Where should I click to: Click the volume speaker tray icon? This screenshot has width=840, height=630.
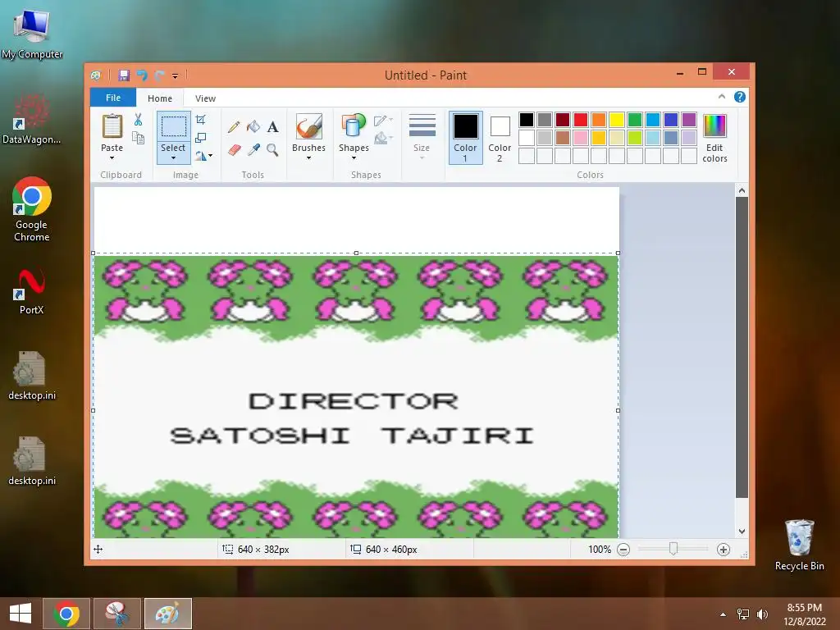pyautogui.click(x=762, y=614)
